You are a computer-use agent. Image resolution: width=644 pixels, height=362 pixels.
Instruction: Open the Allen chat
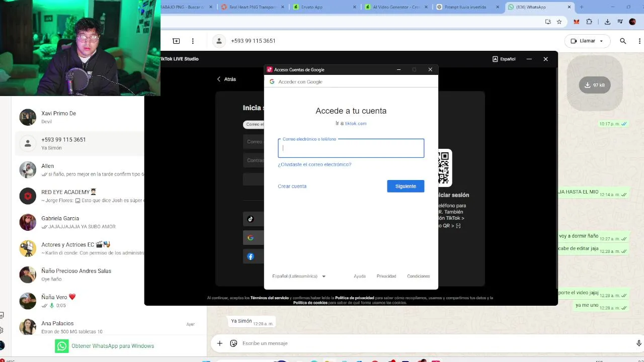80,170
